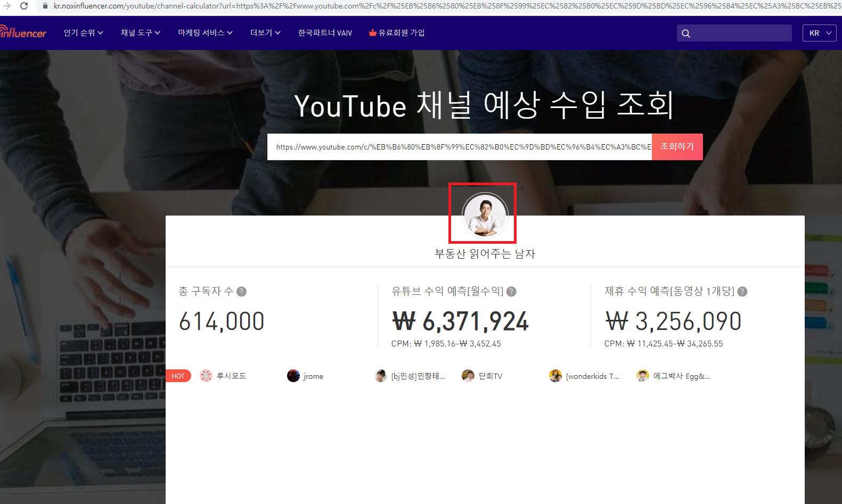Viewport: 842px width, 504px height.
Task: Expand the 더보기 menu
Action: pos(265,33)
